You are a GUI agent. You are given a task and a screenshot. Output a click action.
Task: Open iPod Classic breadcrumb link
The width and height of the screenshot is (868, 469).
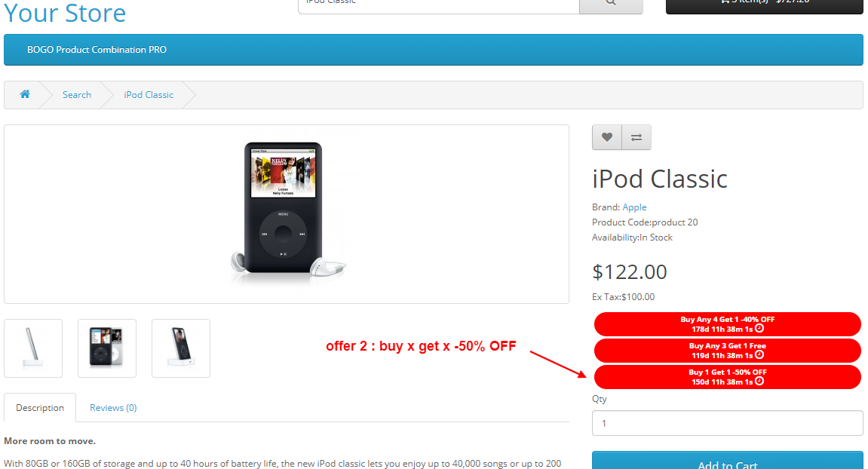tap(149, 95)
